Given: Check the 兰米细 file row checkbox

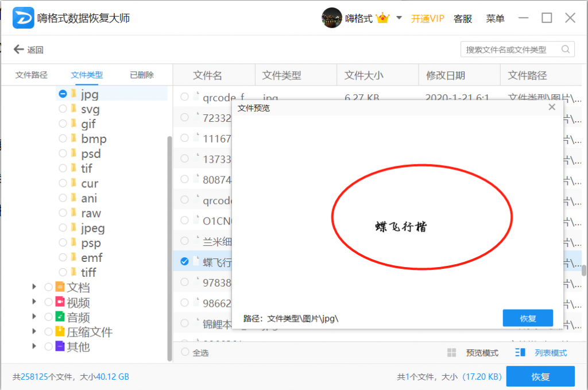Looking at the screenshot, I should pyautogui.click(x=184, y=240).
